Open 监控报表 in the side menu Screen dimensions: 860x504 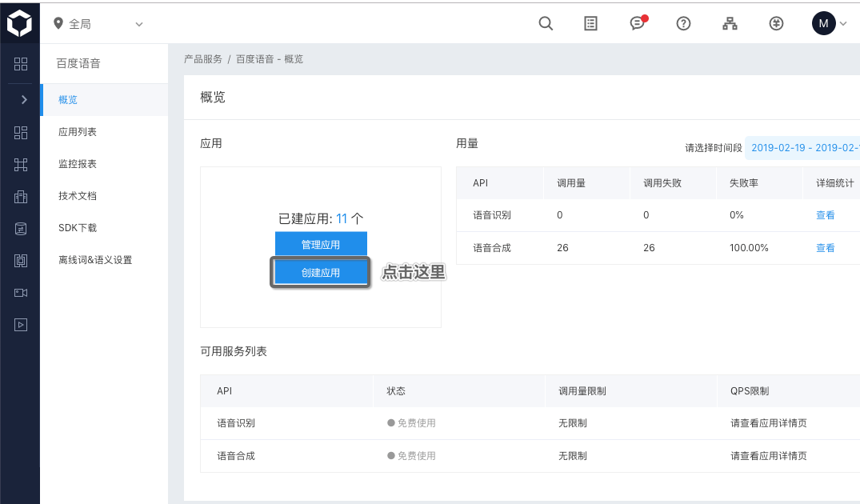point(104,163)
